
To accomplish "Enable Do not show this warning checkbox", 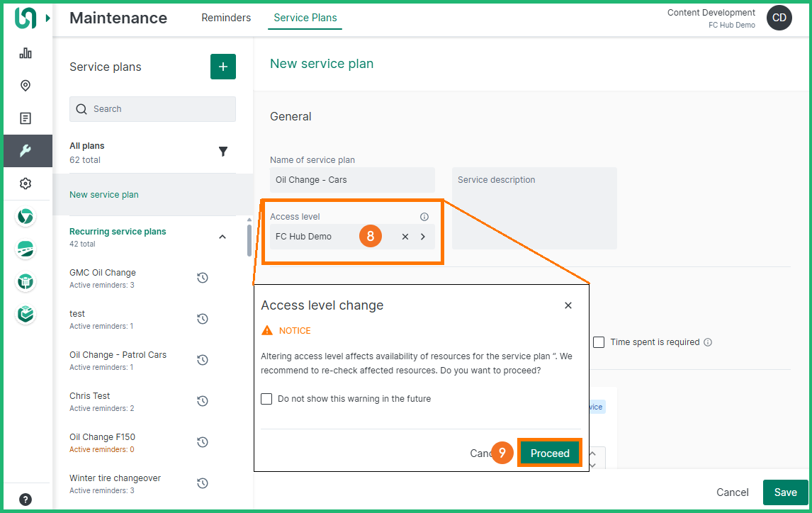I will click(x=266, y=399).
